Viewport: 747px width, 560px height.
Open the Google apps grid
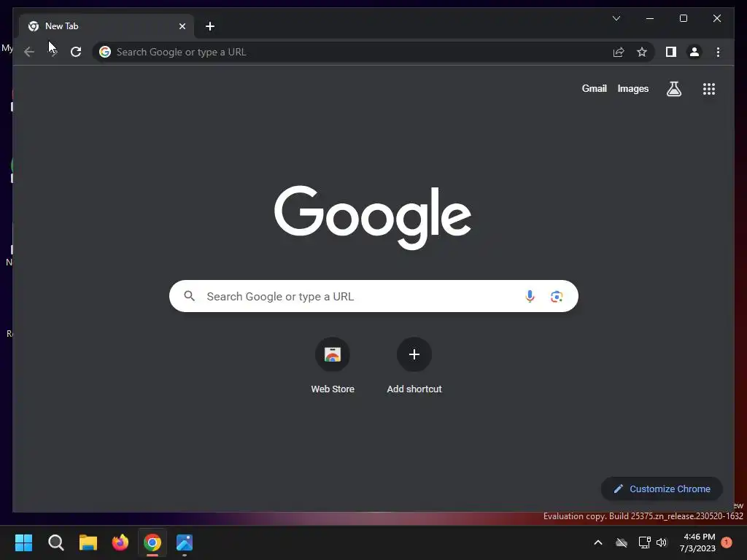[x=709, y=88]
